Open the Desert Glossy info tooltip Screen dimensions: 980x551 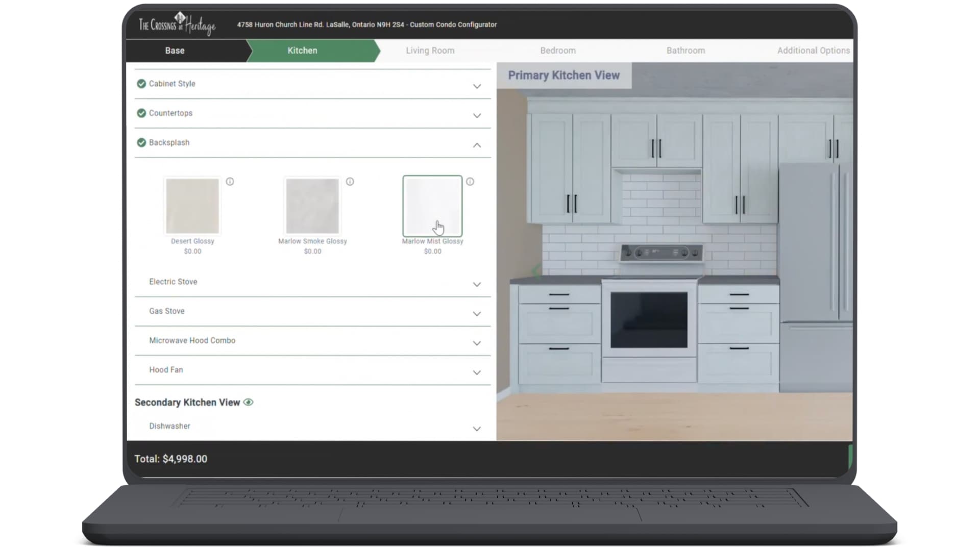pyautogui.click(x=230, y=181)
